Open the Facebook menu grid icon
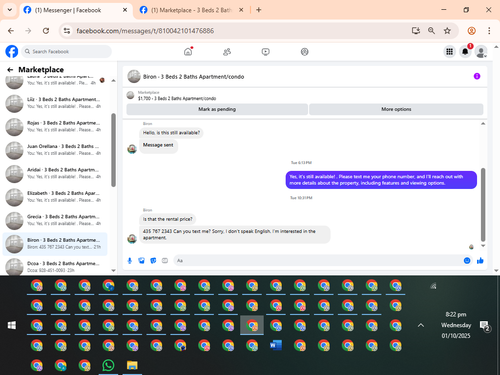 coord(449,52)
